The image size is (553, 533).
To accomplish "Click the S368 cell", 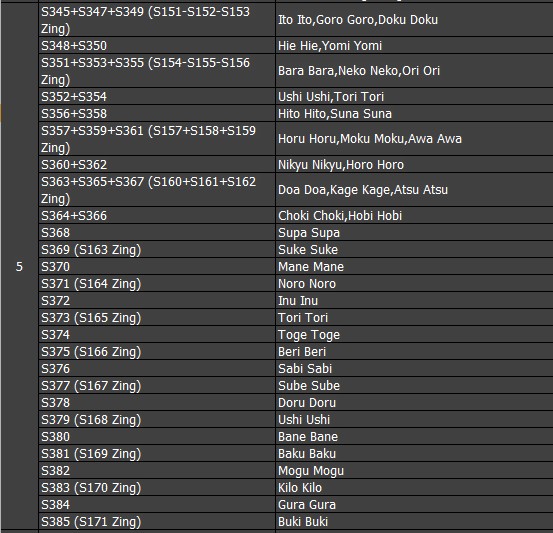I will pyautogui.click(x=157, y=232).
